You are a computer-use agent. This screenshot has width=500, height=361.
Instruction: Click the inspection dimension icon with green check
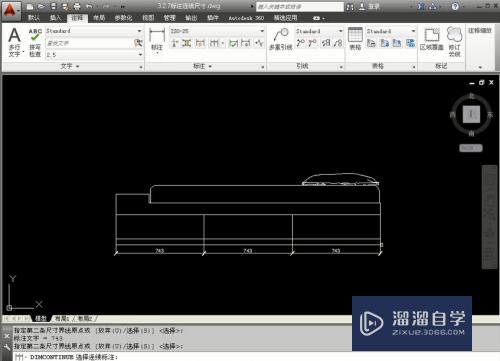[x=234, y=43]
